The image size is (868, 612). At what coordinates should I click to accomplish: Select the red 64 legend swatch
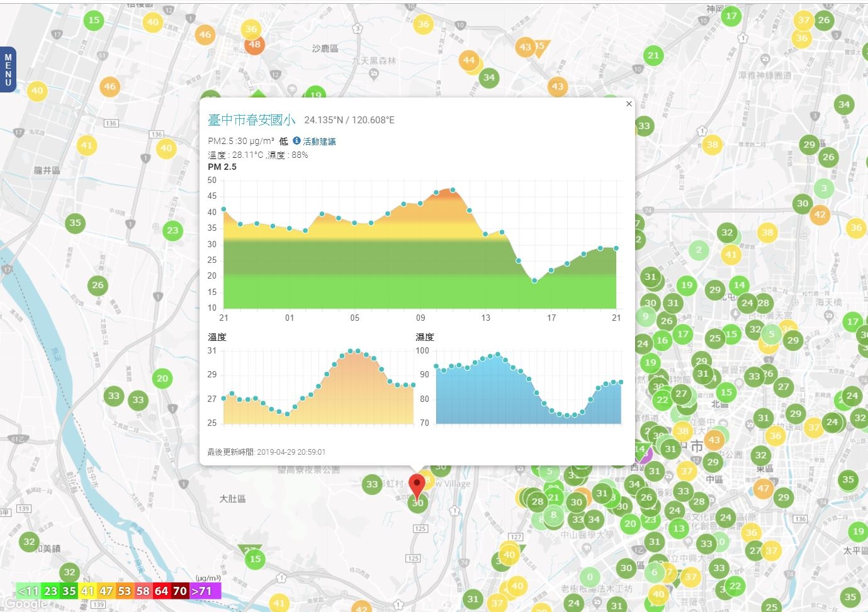[x=162, y=591]
